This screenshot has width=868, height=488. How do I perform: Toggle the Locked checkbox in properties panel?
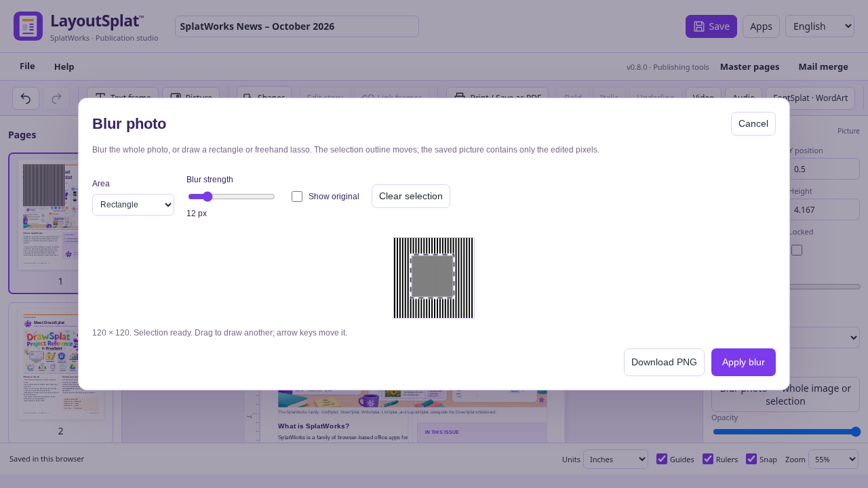point(797,250)
